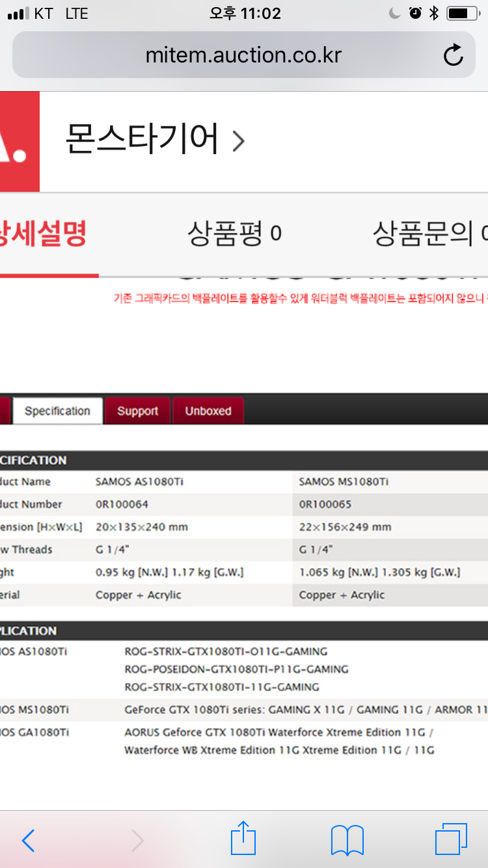Viewport: 488px width, 868px height.
Task: Open the Safari tabs overview icon
Action: [451, 839]
